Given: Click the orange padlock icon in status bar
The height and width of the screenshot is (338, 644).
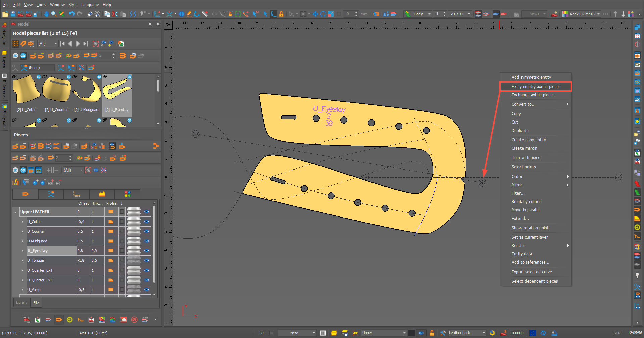Looking at the screenshot, I should [x=432, y=333].
